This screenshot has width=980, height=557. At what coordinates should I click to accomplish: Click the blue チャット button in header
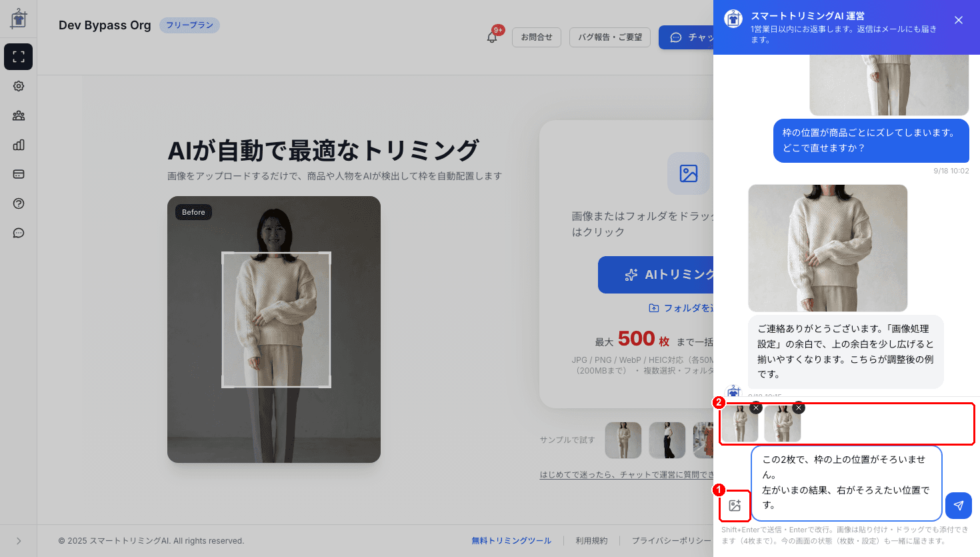(687, 37)
